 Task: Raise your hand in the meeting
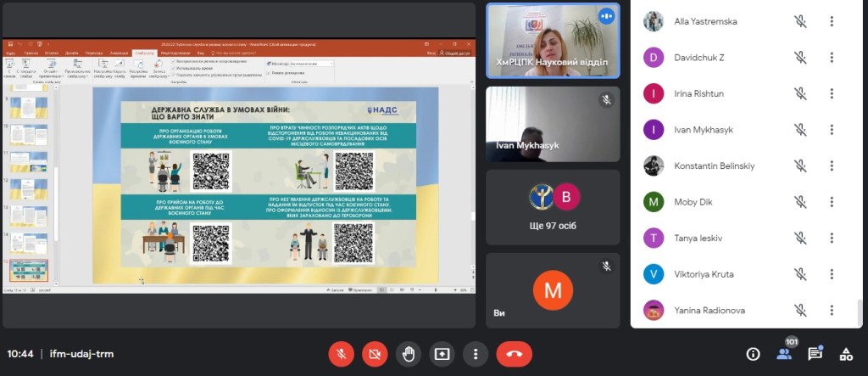409,354
